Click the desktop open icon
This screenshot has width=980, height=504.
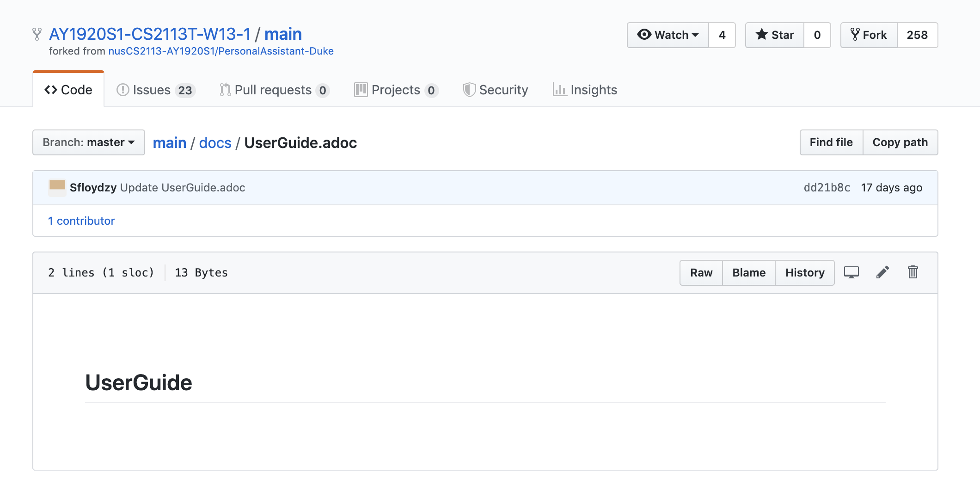tap(851, 272)
